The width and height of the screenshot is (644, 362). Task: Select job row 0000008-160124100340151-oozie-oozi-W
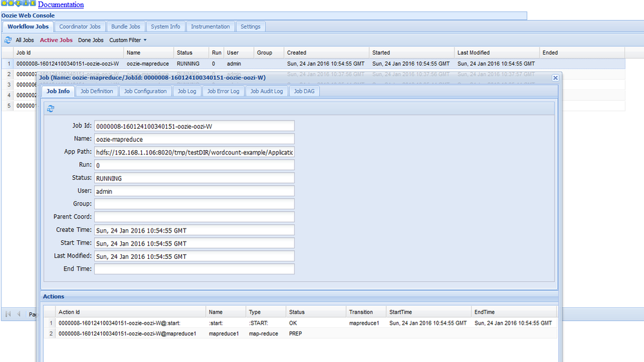point(313,64)
